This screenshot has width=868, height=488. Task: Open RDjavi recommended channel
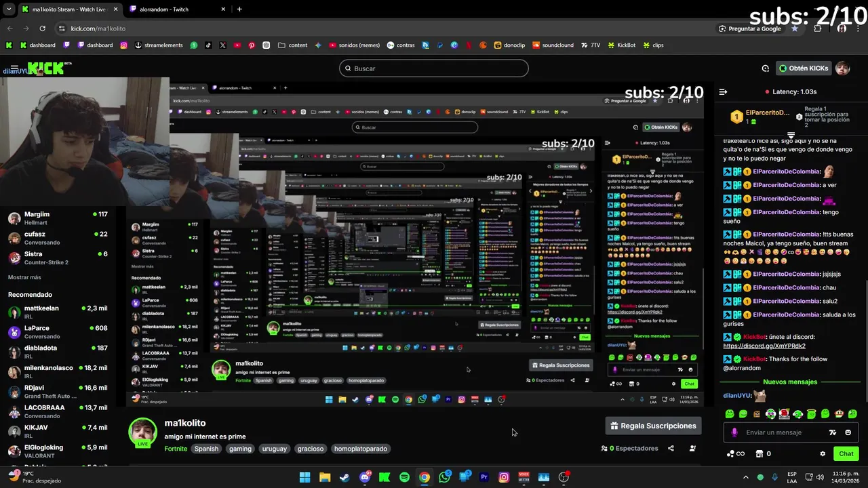[x=58, y=392]
